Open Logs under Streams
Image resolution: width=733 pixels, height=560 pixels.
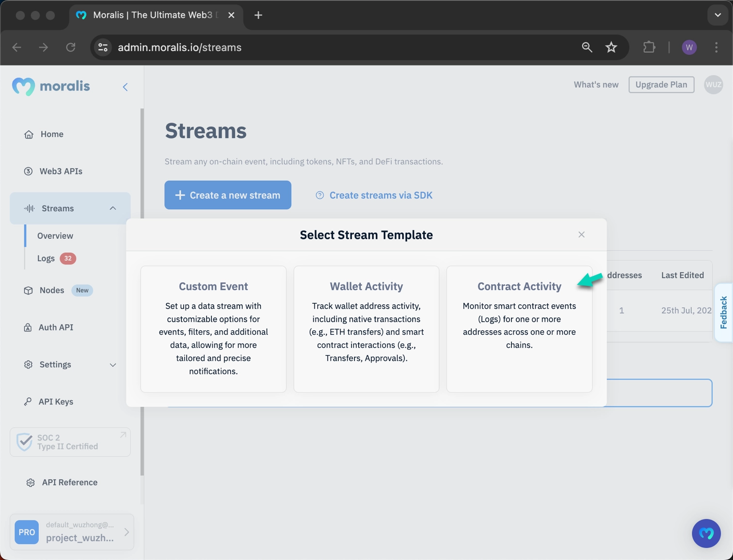point(46,258)
